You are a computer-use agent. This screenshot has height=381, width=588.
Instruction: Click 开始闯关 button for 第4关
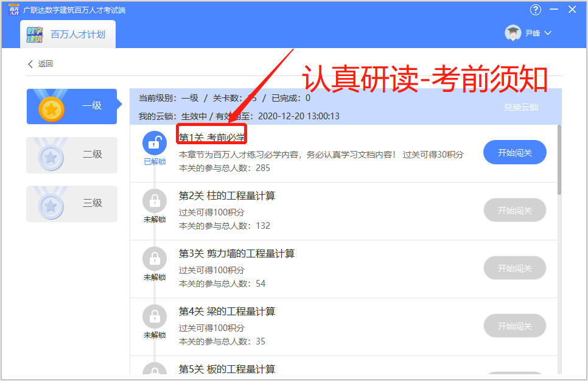pyautogui.click(x=515, y=326)
